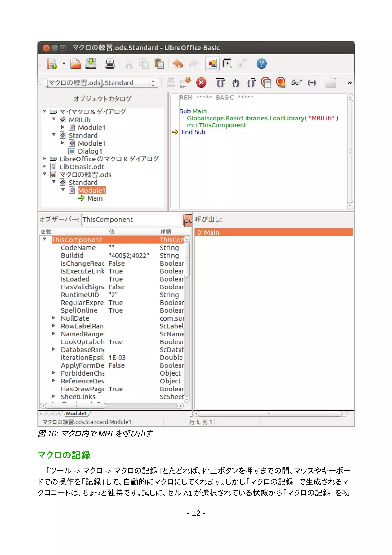Click the 値 column header
392x555 pixels.
coord(133,232)
